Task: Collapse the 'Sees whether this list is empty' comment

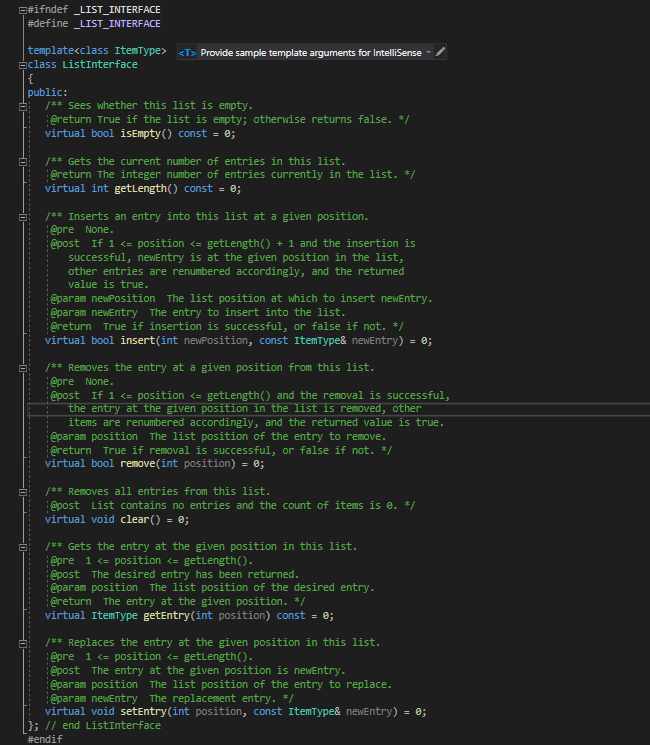Action: 22,106
